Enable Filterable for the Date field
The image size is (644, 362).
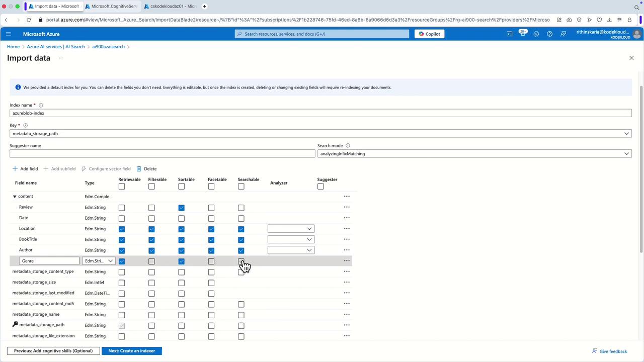[x=151, y=218]
